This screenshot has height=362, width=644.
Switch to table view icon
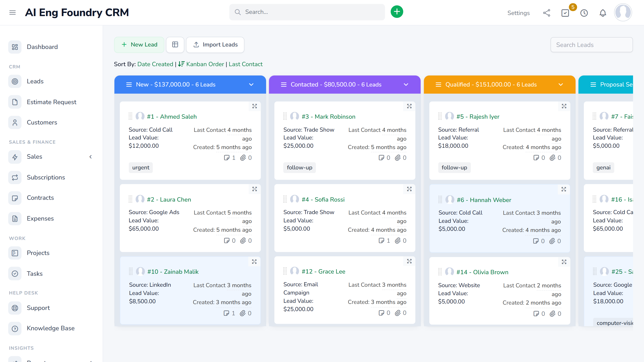click(175, 45)
